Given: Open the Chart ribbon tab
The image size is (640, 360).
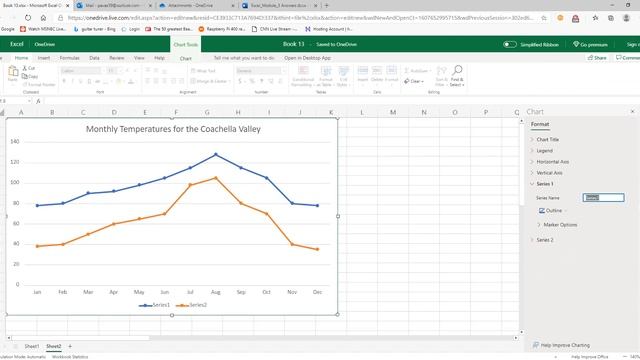Looking at the screenshot, I should click(186, 58).
